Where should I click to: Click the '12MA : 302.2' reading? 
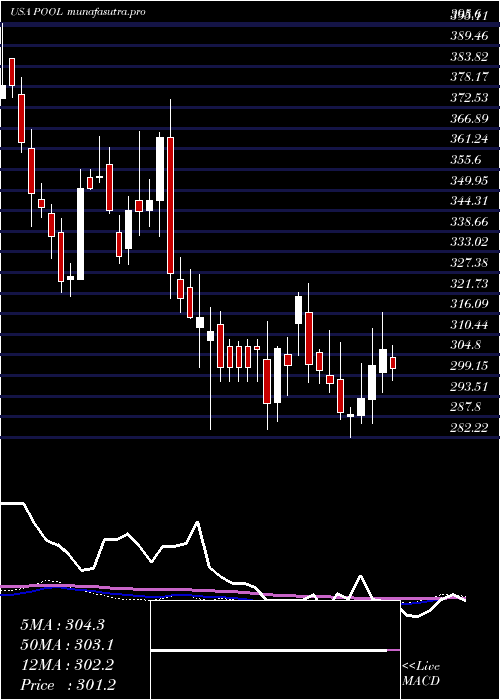(x=67, y=665)
